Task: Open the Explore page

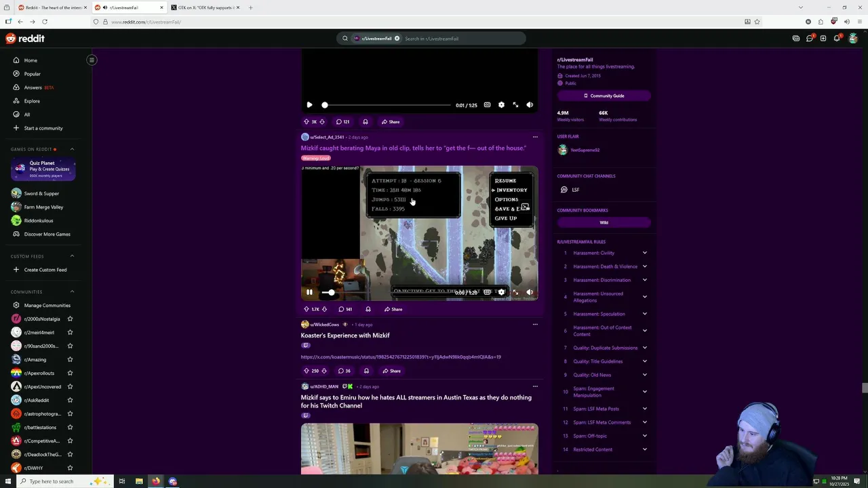Action: point(32,101)
